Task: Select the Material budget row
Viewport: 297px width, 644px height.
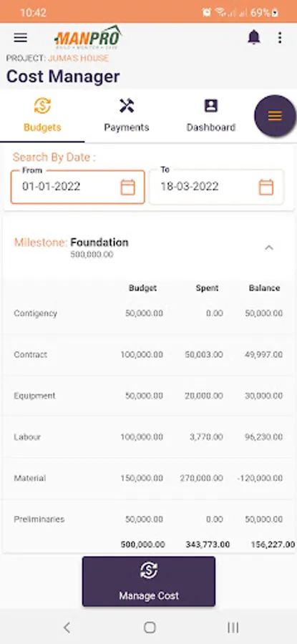Action: (148, 478)
